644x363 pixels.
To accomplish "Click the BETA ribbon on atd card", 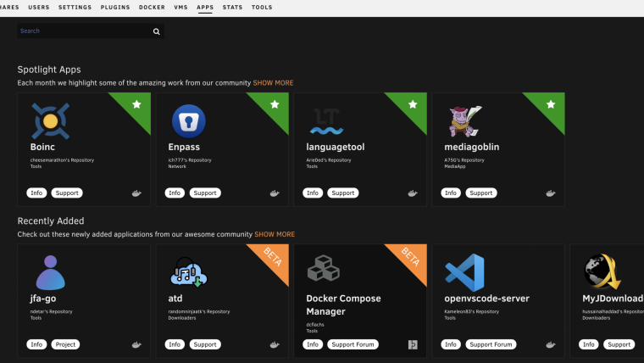I will [x=273, y=257].
